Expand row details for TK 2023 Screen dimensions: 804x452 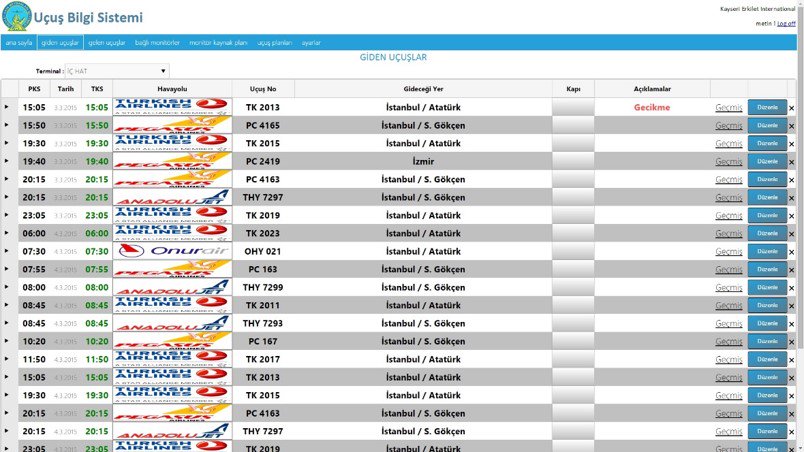point(7,233)
